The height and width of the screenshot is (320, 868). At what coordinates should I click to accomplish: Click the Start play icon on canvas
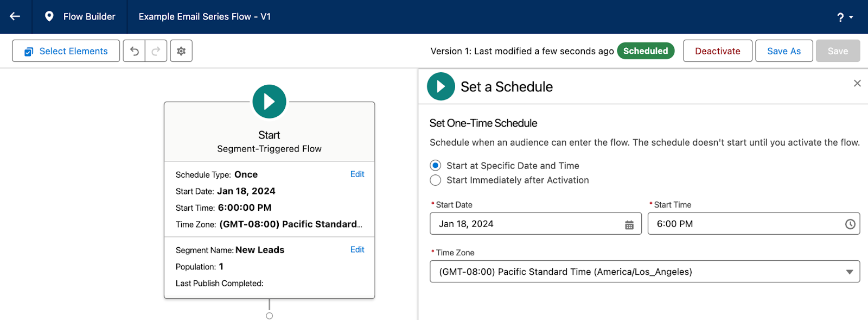(x=269, y=102)
